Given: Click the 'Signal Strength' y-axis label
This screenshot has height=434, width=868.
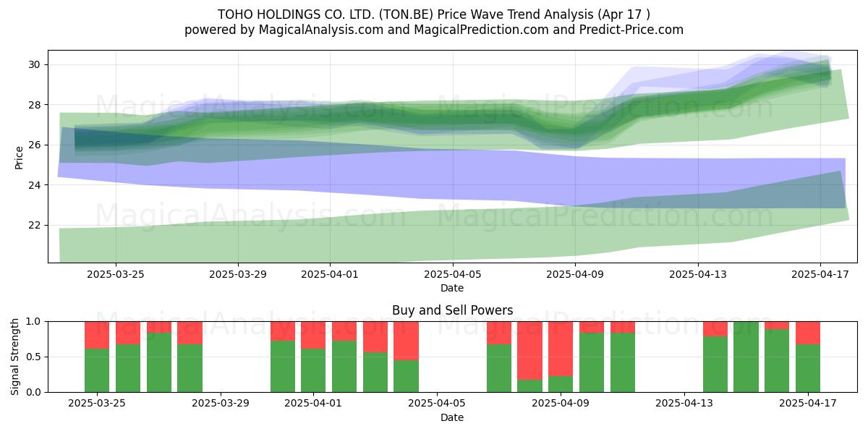Looking at the screenshot, I should coord(16,357).
